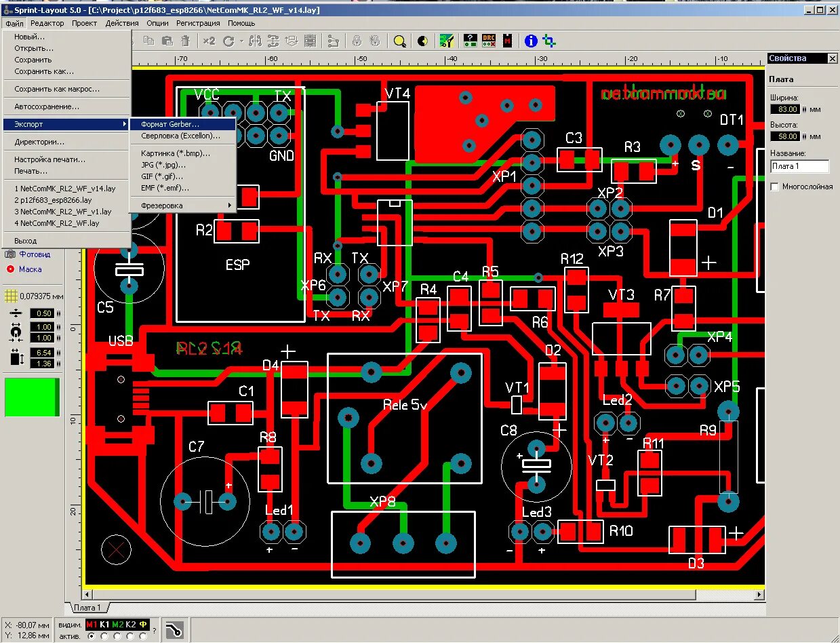Select active layer M2 radio button
Screen dimensions: 840x643
coord(117,636)
